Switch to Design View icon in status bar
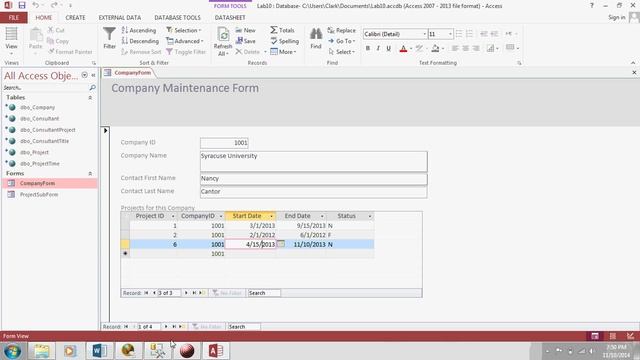Screen dimensions: 640x360 [631, 336]
